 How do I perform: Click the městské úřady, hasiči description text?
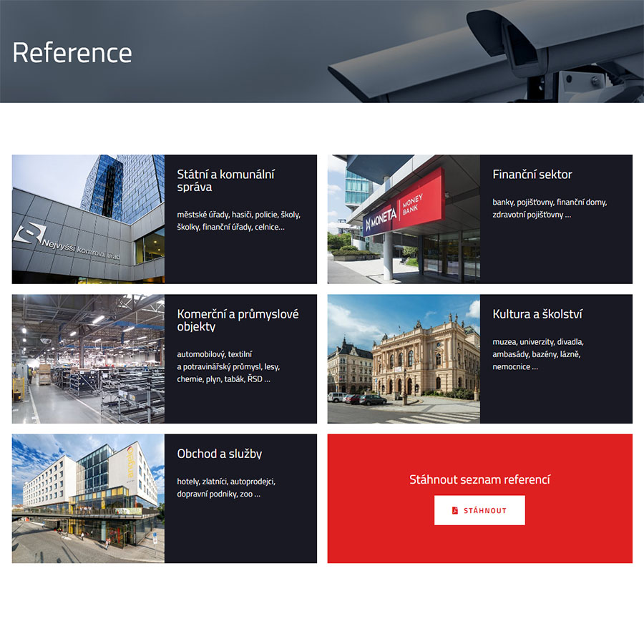[x=238, y=220]
